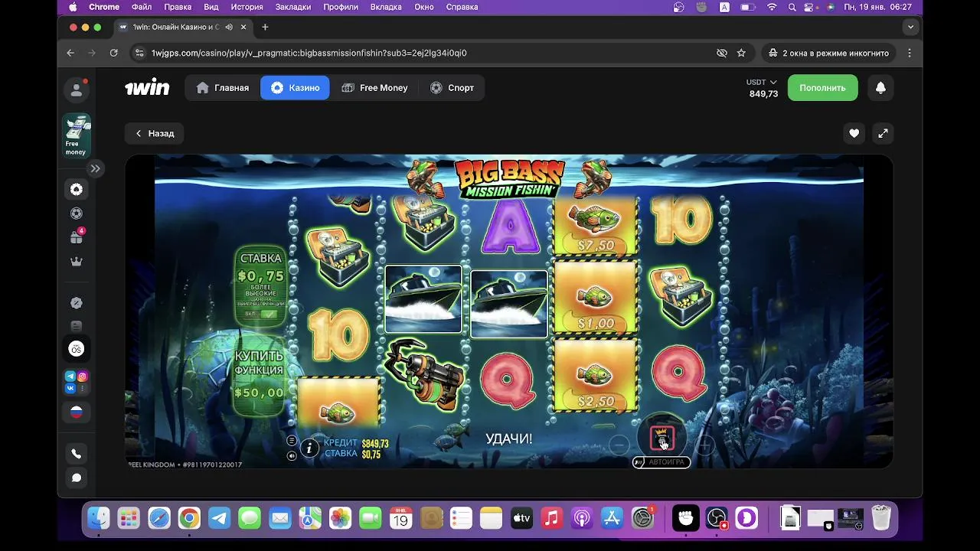This screenshot has width=980, height=551.
Task: Open a new tab with plus
Action: tap(265, 27)
